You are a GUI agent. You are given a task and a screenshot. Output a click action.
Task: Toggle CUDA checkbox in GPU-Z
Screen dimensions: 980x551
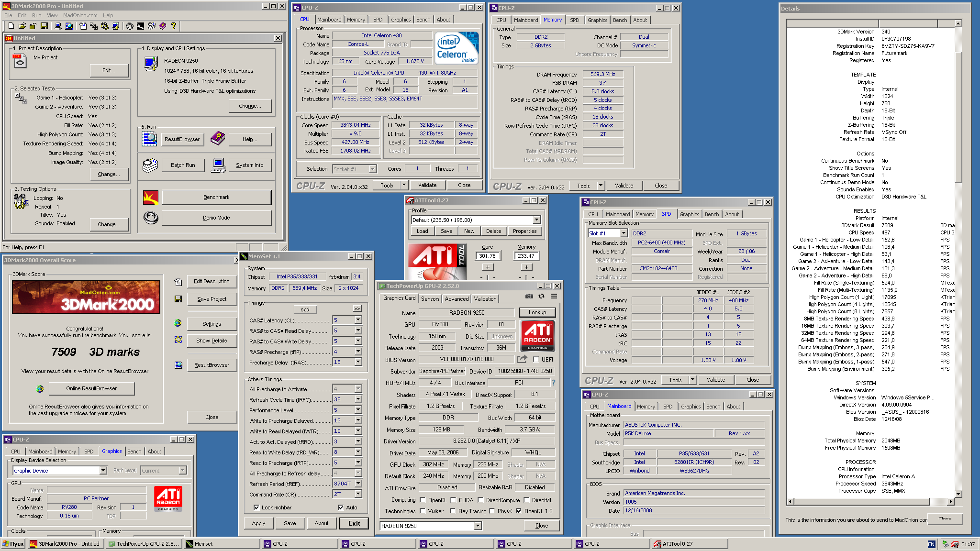tap(453, 500)
